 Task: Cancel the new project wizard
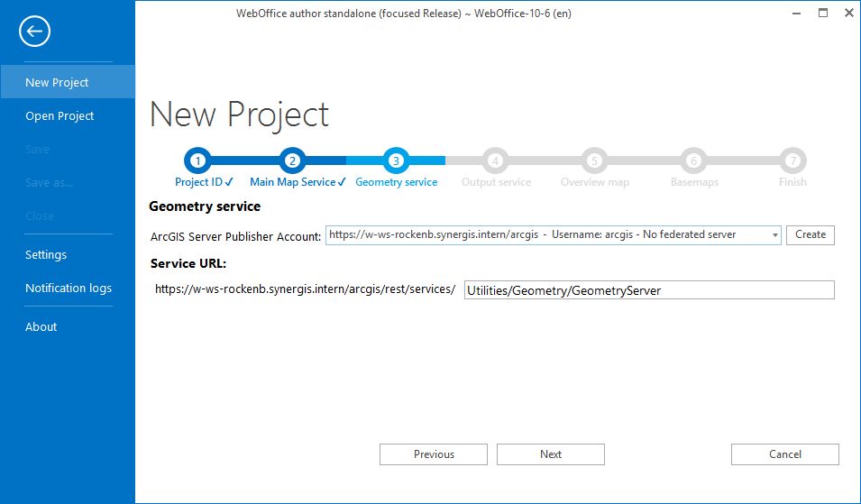[x=785, y=454]
